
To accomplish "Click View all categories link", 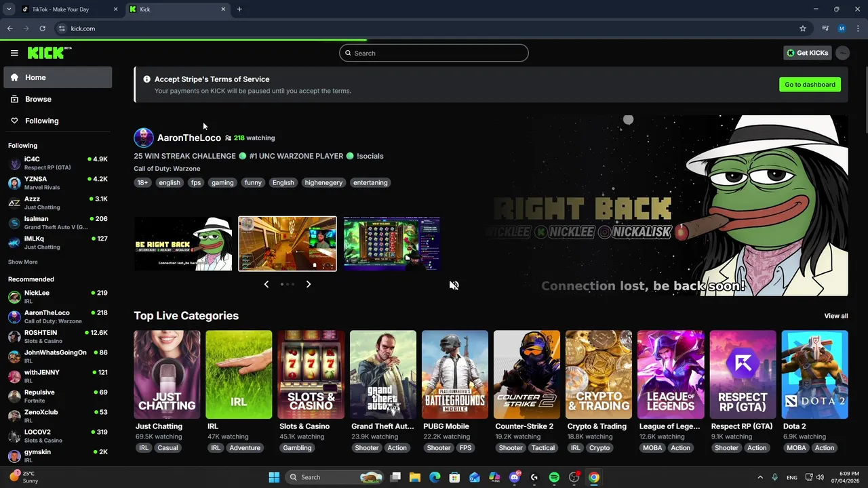I will pyautogui.click(x=835, y=316).
